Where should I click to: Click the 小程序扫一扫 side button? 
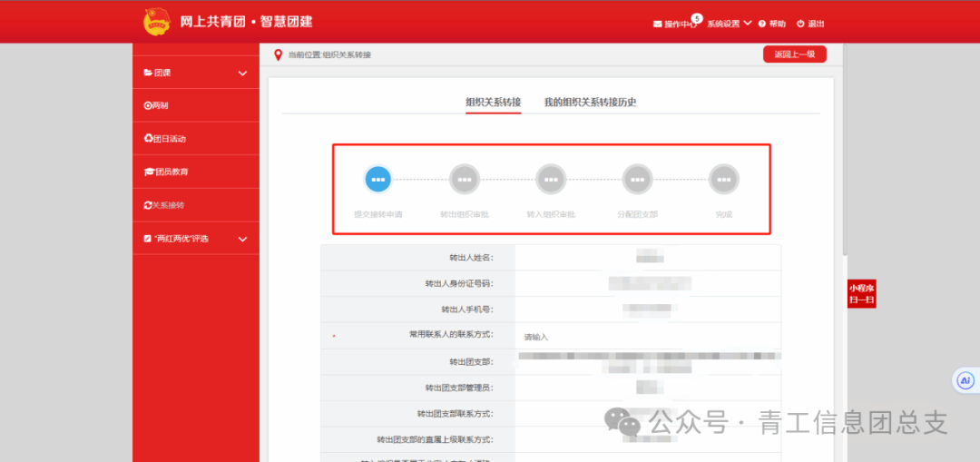[861, 294]
